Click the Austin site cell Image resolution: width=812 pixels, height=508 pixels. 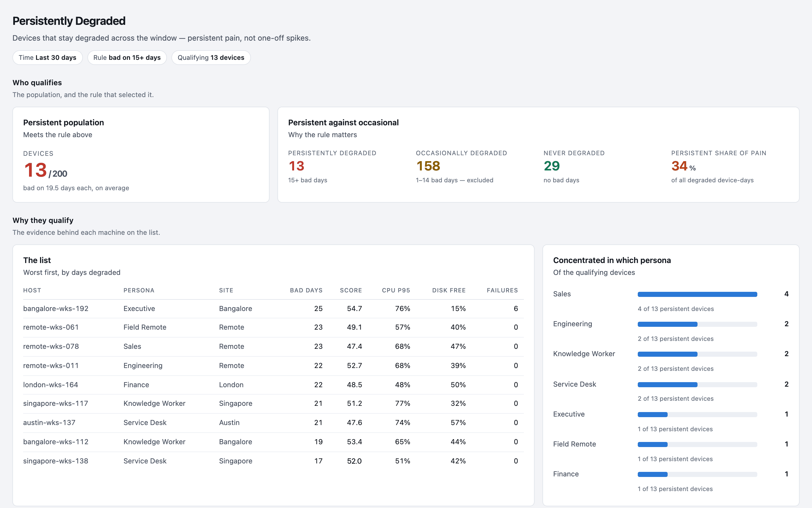pyautogui.click(x=229, y=422)
